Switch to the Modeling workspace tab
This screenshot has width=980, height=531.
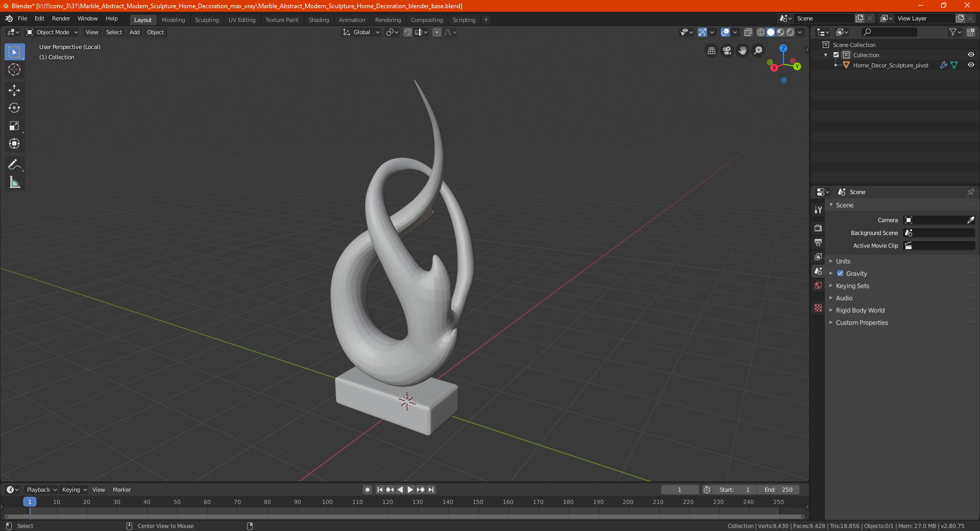pos(174,20)
